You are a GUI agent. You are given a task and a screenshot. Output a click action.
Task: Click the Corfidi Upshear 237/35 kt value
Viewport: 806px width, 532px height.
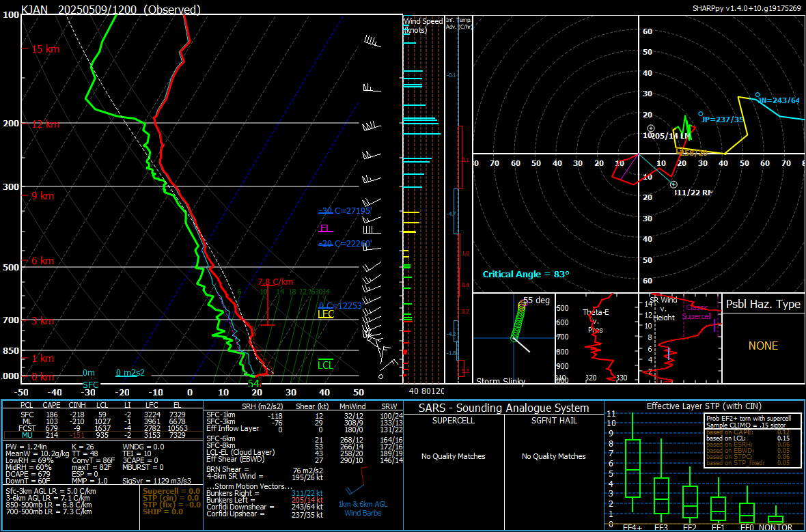click(x=307, y=514)
